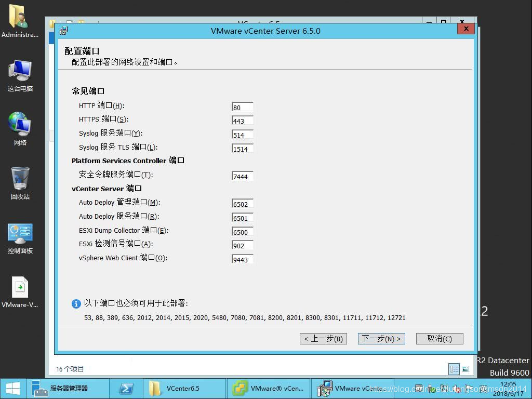Click 上一步(B) back button
This screenshot has width=532, height=399.
tap(323, 339)
